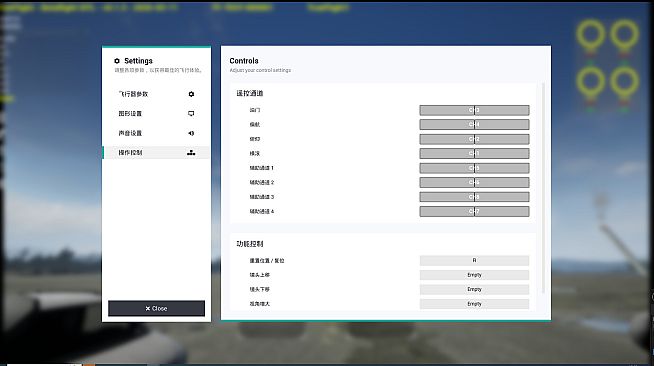Click the 横滚 channel CH1 bar

pyautogui.click(x=474, y=153)
